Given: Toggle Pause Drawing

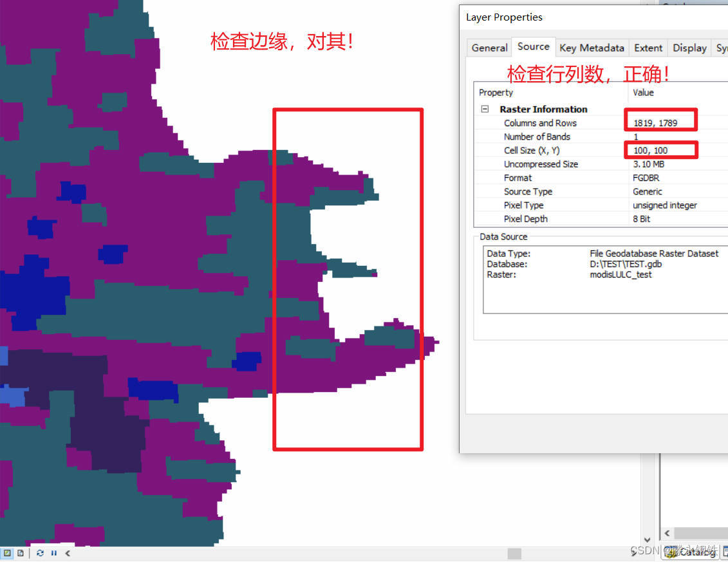Looking at the screenshot, I should point(54,553).
